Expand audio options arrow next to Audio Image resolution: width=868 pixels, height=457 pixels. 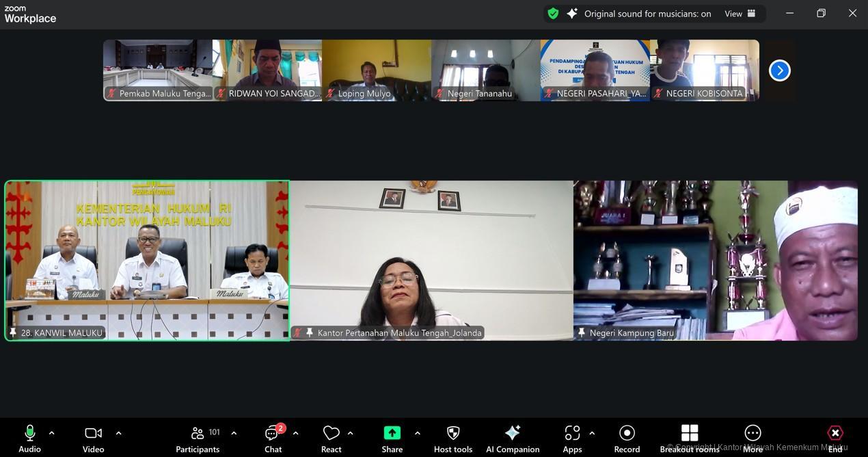pos(51,433)
